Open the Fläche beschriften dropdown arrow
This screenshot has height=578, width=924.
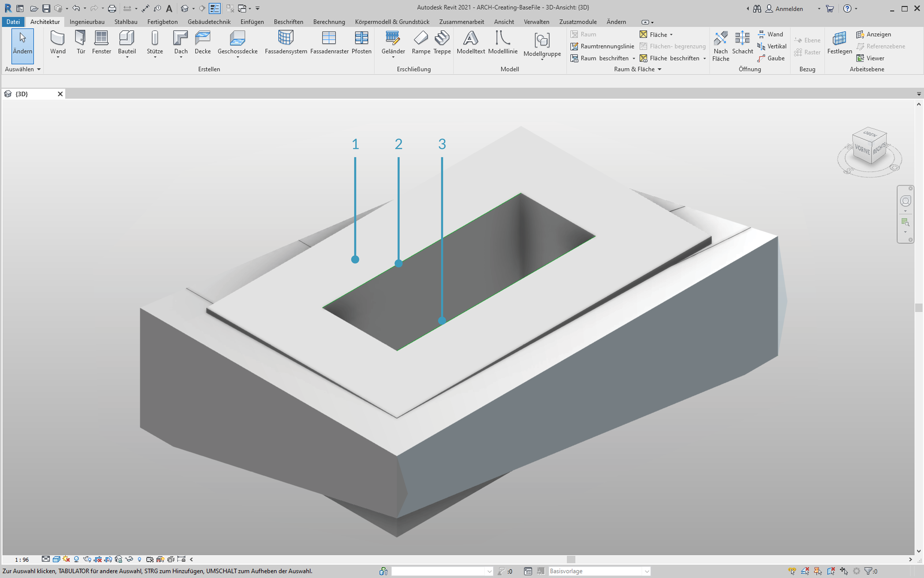pos(704,58)
